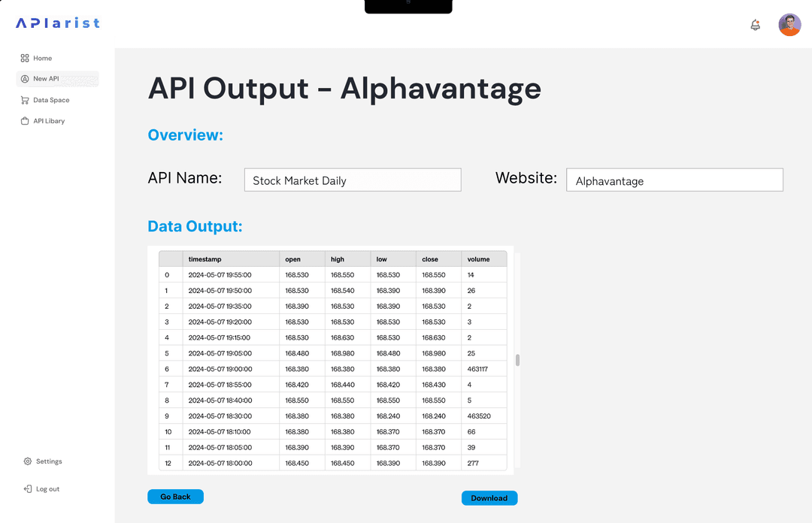Focus the API Name input field
This screenshot has height=523, width=812.
point(353,180)
